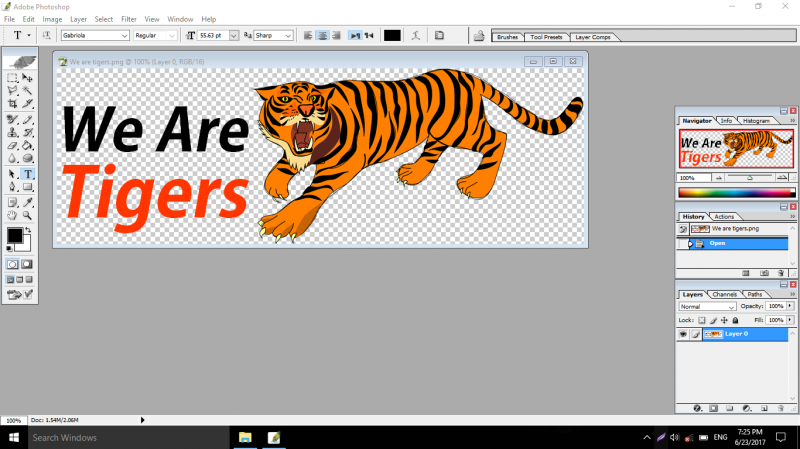Open the Brushes palette tab
Screen dimensions: 800x449
(507, 37)
